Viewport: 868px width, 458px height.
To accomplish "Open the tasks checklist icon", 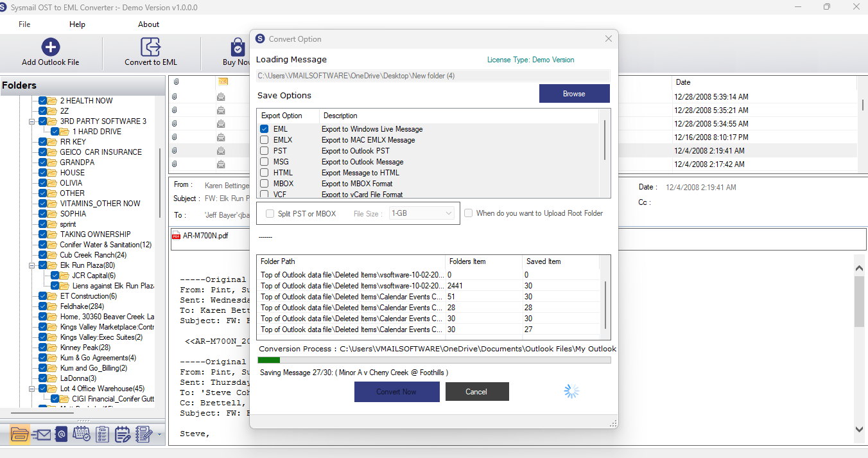I will pyautogui.click(x=101, y=435).
